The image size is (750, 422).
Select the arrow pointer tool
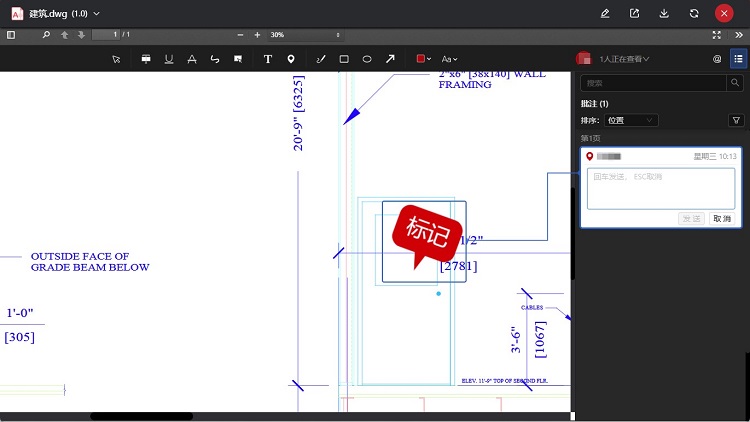click(117, 59)
